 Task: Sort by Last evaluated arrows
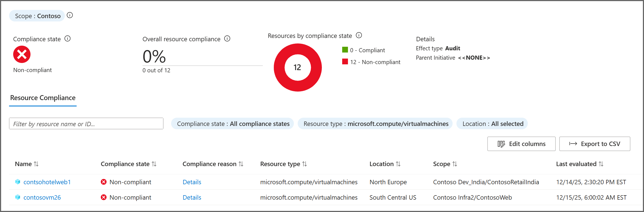pyautogui.click(x=601, y=164)
